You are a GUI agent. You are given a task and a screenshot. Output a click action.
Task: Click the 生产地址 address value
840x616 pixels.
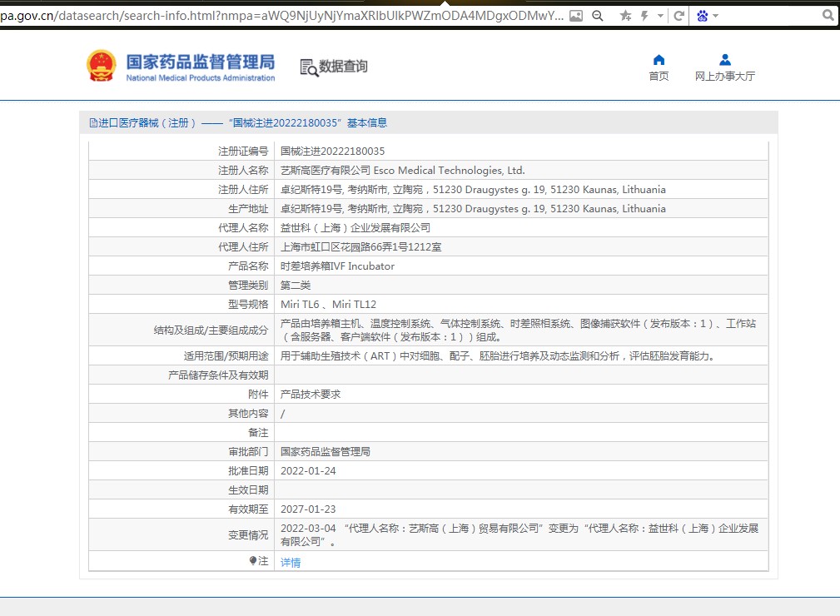point(473,209)
